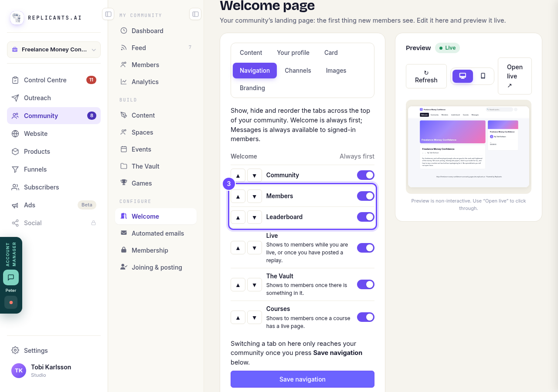Click Save navigation button
558x392 pixels.
coord(303,379)
